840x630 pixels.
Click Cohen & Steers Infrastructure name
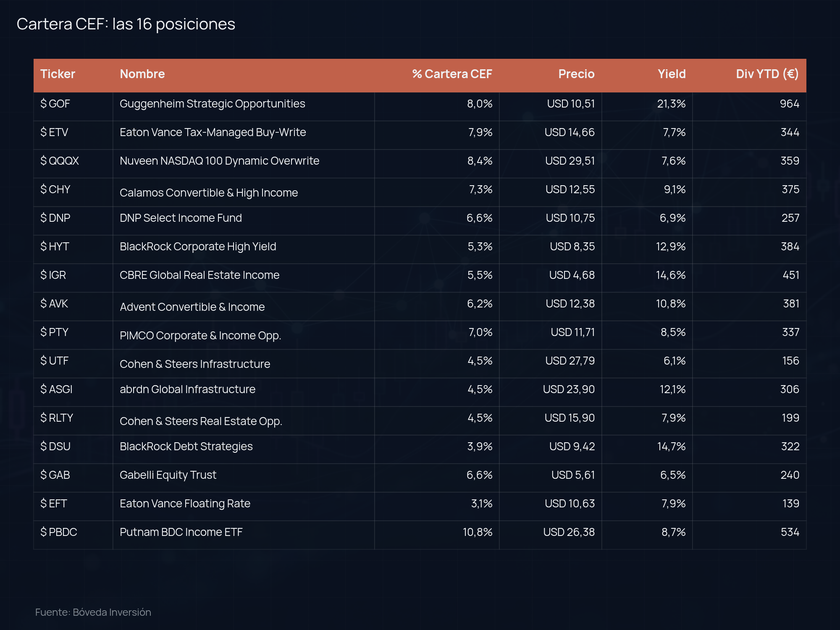point(195,364)
